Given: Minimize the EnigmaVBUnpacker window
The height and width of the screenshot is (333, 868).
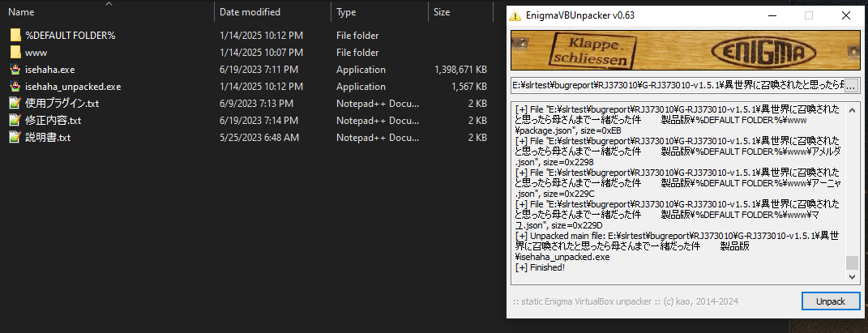Looking at the screenshot, I should point(771,15).
